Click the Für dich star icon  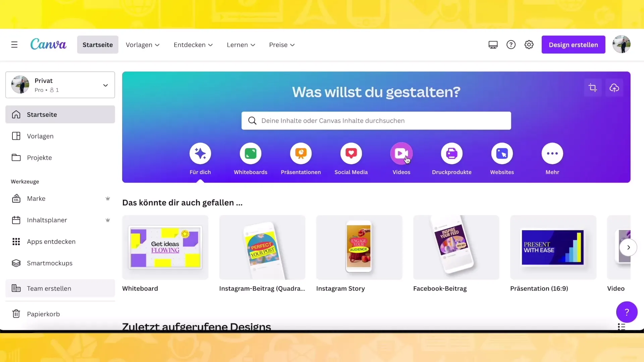tap(200, 154)
